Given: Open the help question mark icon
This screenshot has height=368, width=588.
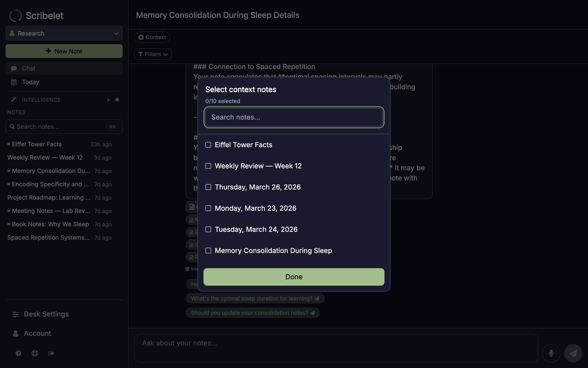Looking at the screenshot, I should (18, 353).
